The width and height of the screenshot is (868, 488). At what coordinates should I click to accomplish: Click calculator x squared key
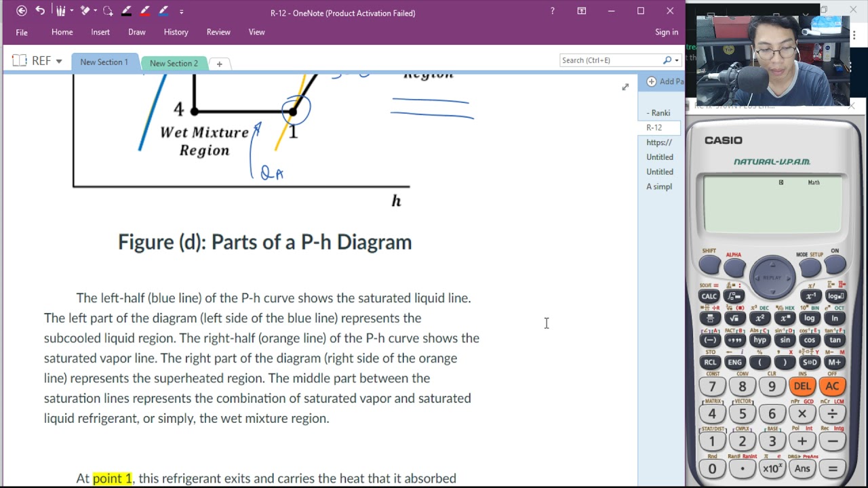point(759,319)
